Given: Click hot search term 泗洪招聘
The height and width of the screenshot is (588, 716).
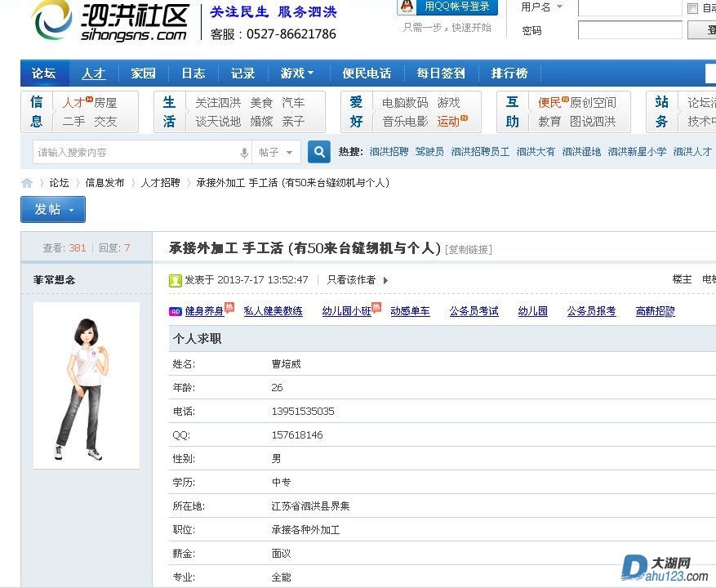Looking at the screenshot, I should (389, 152).
